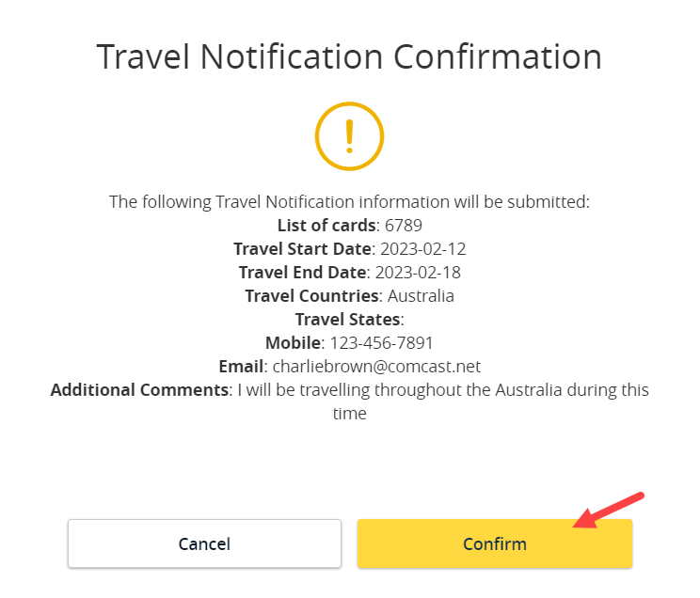Click the yellow exclamation warning icon
This screenshot has height=598, width=700.
[350, 136]
